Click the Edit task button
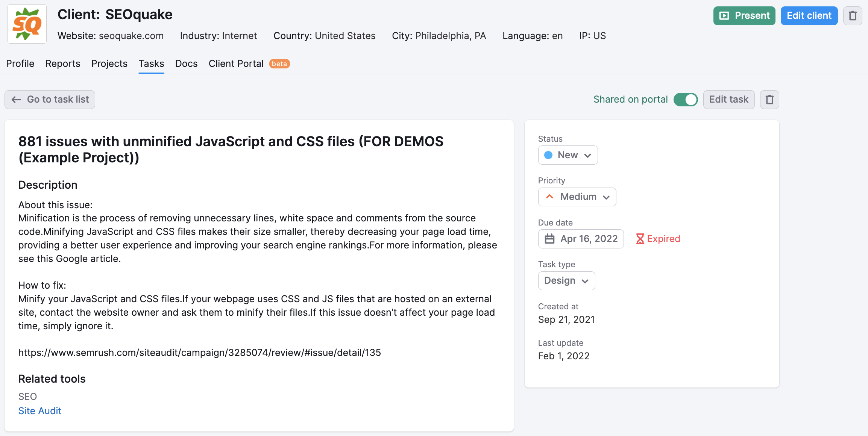Viewport: 868px width, 436px height. pos(728,100)
